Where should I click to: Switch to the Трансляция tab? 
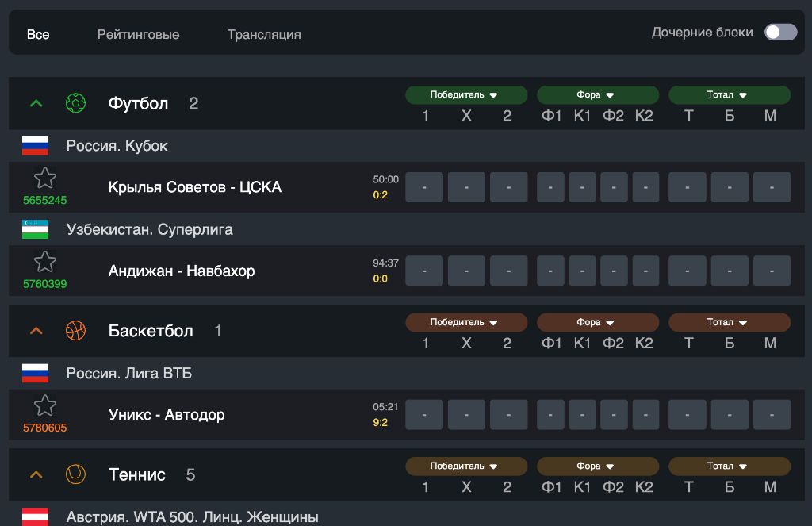[264, 35]
